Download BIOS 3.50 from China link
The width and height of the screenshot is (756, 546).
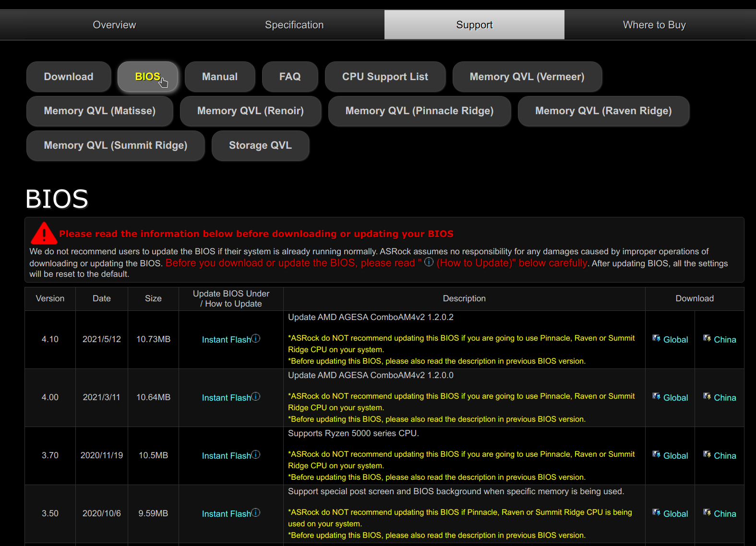(725, 514)
